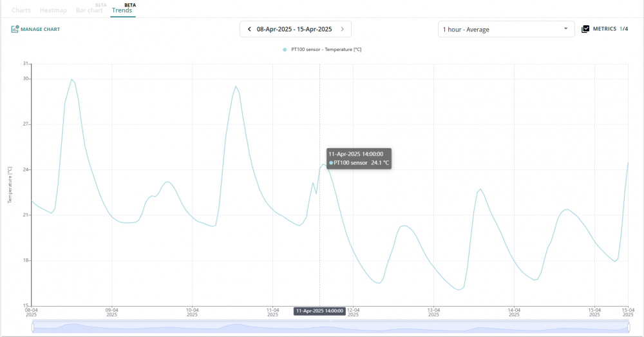Advance date range with right chevron
The image size is (644, 337).
[342, 29]
